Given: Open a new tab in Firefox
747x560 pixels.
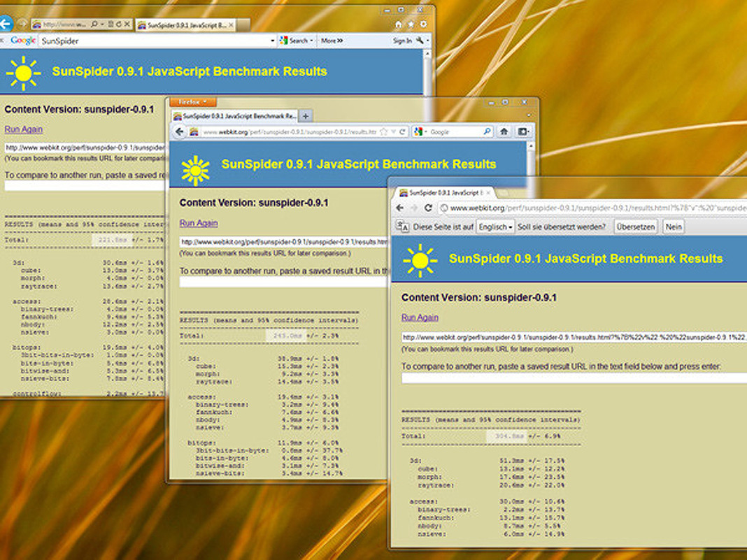Looking at the screenshot, I should coord(306,115).
